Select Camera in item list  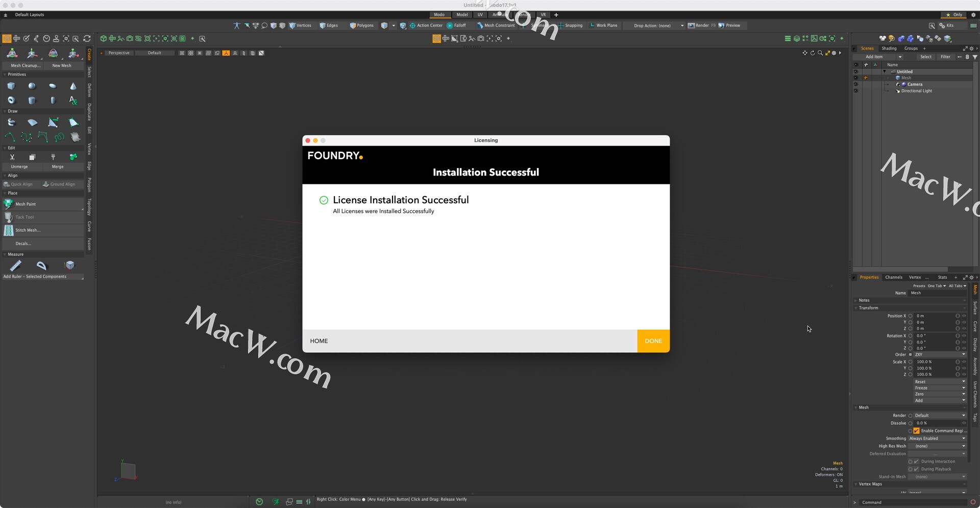(915, 84)
